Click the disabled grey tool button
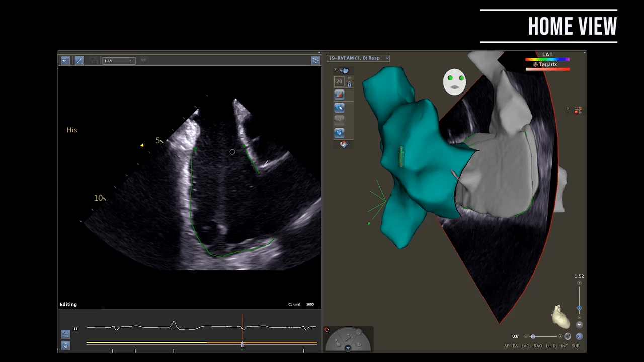The image size is (644, 362). coord(339,120)
